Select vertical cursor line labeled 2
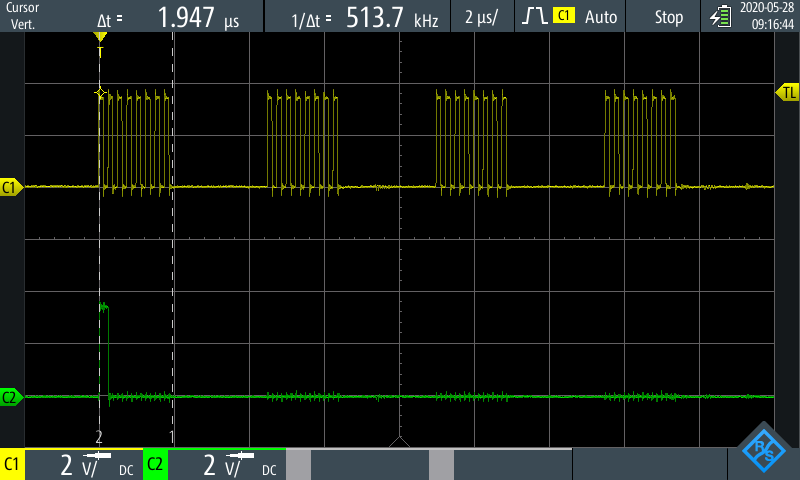800x480 pixels. 99,240
